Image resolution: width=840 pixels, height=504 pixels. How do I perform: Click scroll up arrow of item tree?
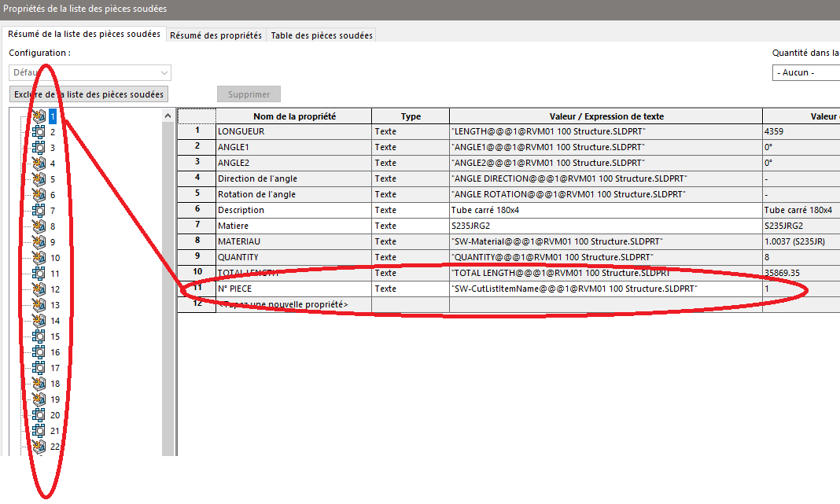(x=168, y=116)
